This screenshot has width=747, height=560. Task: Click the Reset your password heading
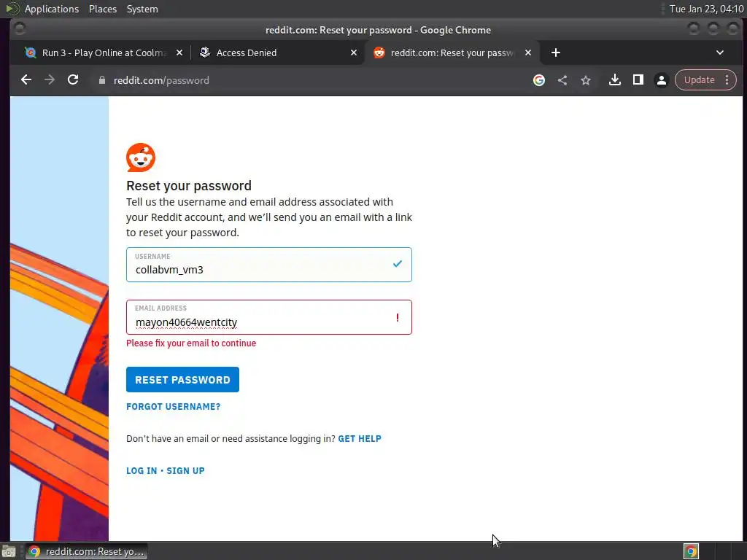point(189,186)
